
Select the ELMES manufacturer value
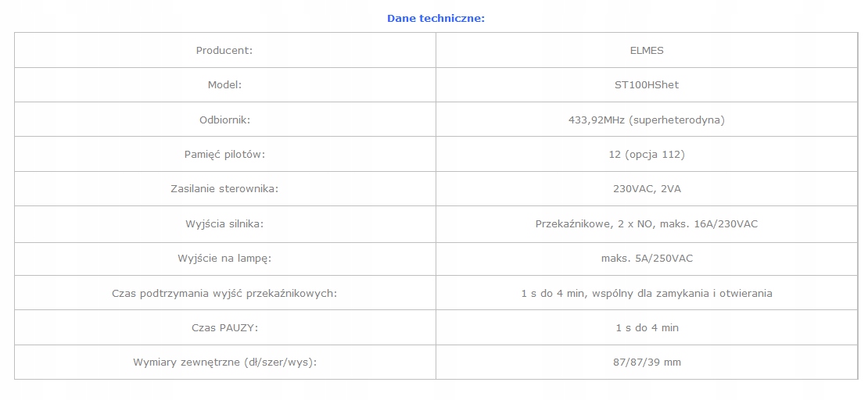tap(646, 51)
